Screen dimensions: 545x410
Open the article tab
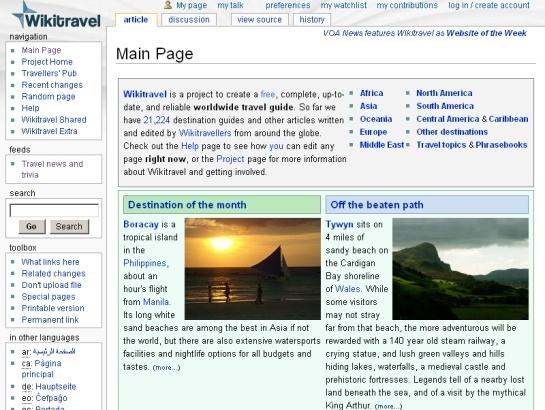(136, 20)
